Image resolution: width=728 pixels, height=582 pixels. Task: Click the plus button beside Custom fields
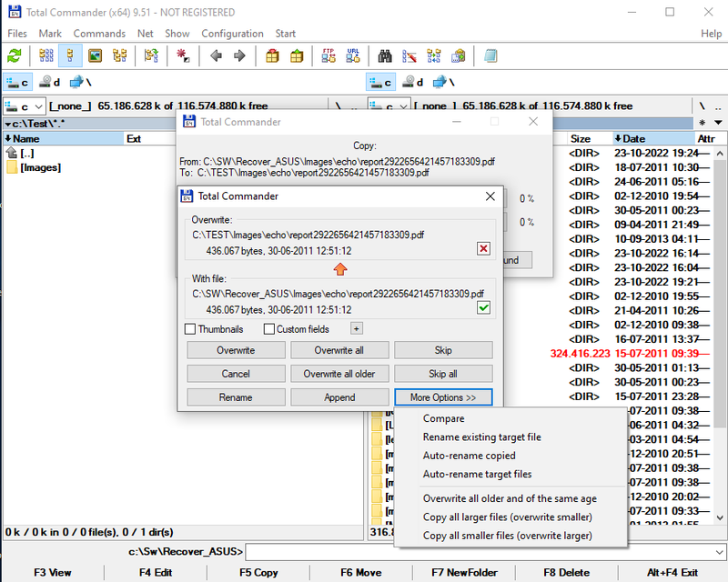tap(356, 328)
